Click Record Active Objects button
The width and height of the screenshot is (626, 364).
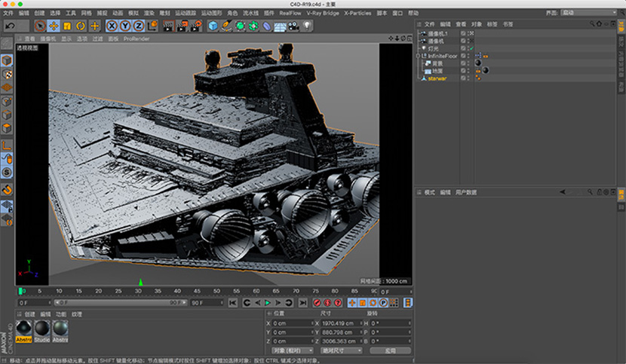317,303
